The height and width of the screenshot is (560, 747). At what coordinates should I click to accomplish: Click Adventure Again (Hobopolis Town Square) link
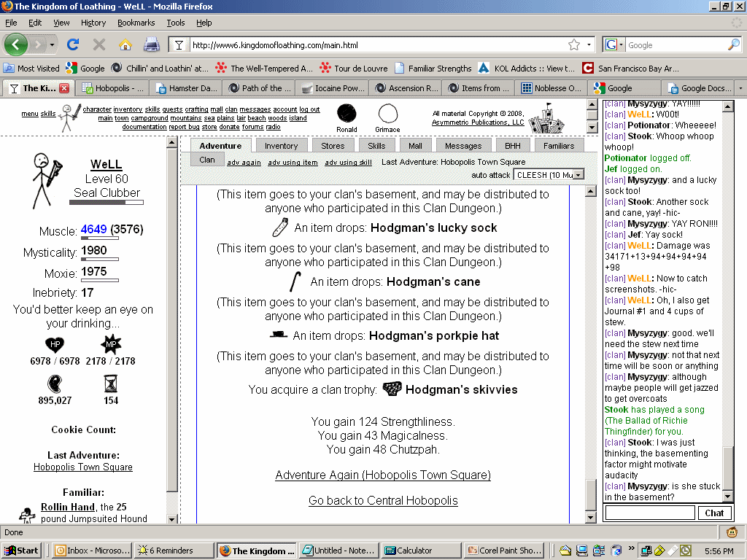coord(383,475)
